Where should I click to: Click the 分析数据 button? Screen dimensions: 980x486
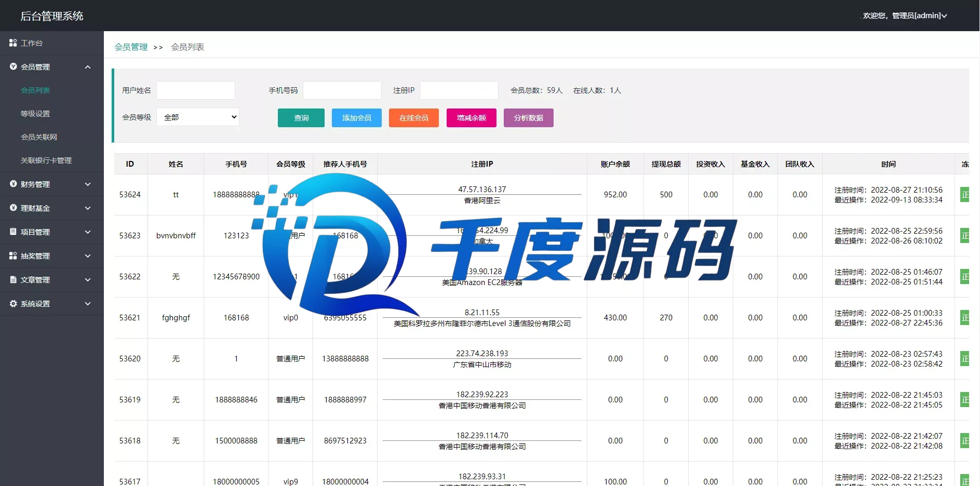(x=529, y=118)
